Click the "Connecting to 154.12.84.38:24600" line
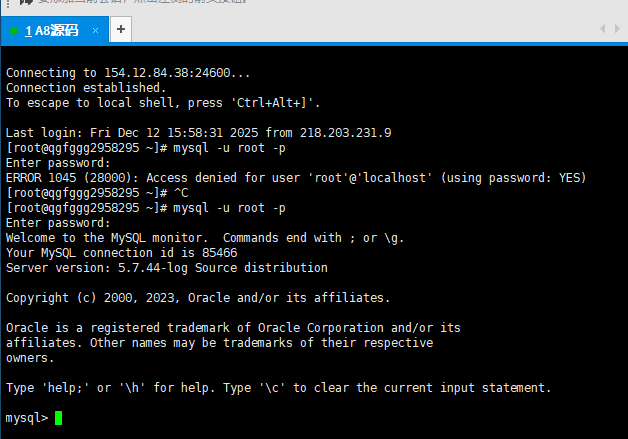Image resolution: width=628 pixels, height=439 pixels. click(x=128, y=73)
